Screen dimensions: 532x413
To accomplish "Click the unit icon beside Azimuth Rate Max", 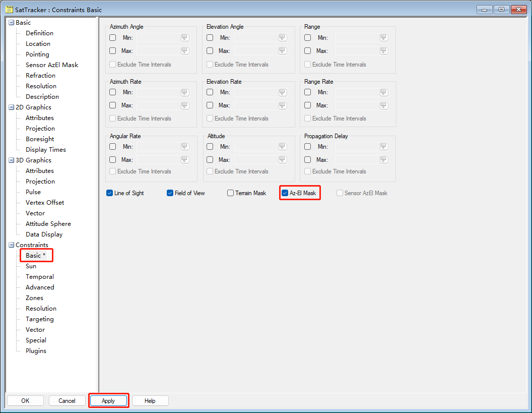I will pos(185,105).
